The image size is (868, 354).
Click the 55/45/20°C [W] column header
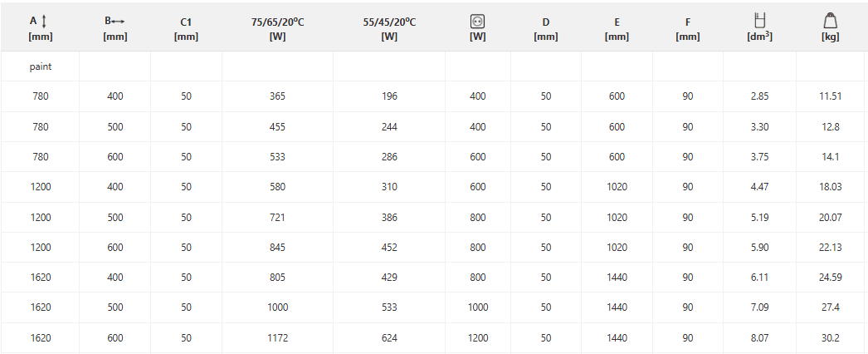(389, 29)
